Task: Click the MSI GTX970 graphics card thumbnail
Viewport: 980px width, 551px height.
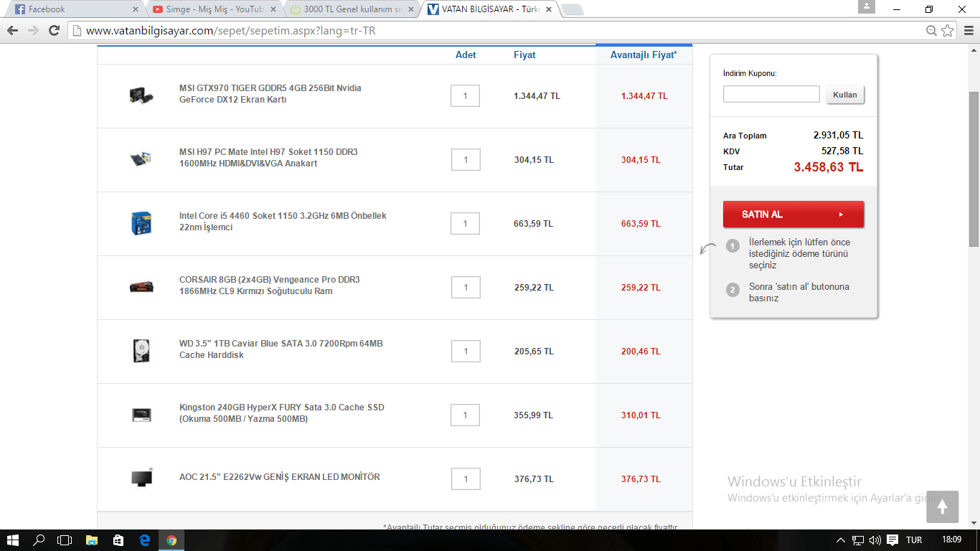Action: tap(141, 95)
